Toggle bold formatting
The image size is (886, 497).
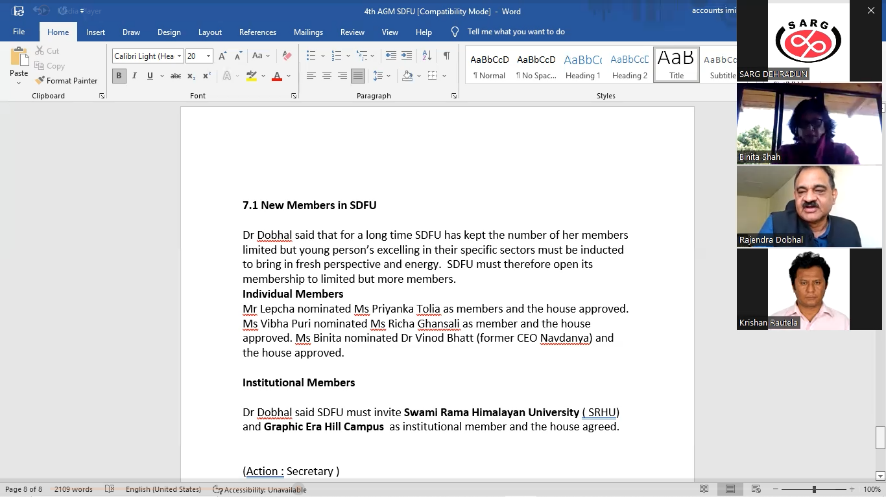pos(119,76)
